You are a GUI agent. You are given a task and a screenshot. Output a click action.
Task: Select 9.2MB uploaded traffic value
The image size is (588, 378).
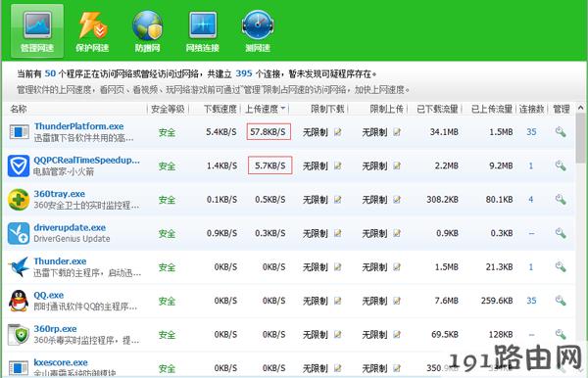coord(501,165)
